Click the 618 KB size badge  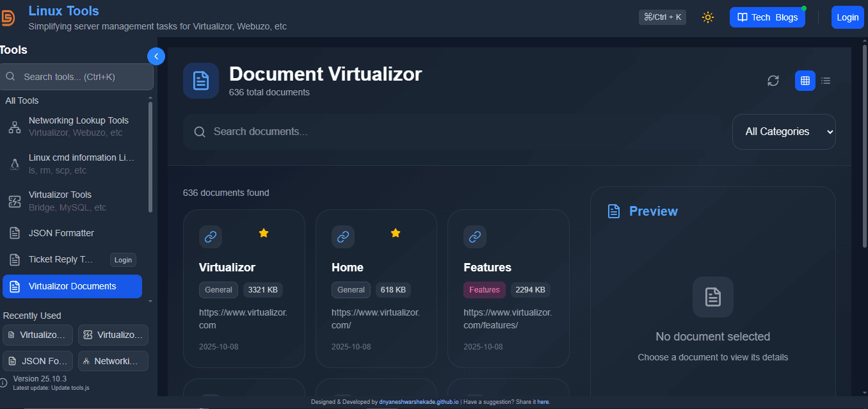click(x=393, y=290)
